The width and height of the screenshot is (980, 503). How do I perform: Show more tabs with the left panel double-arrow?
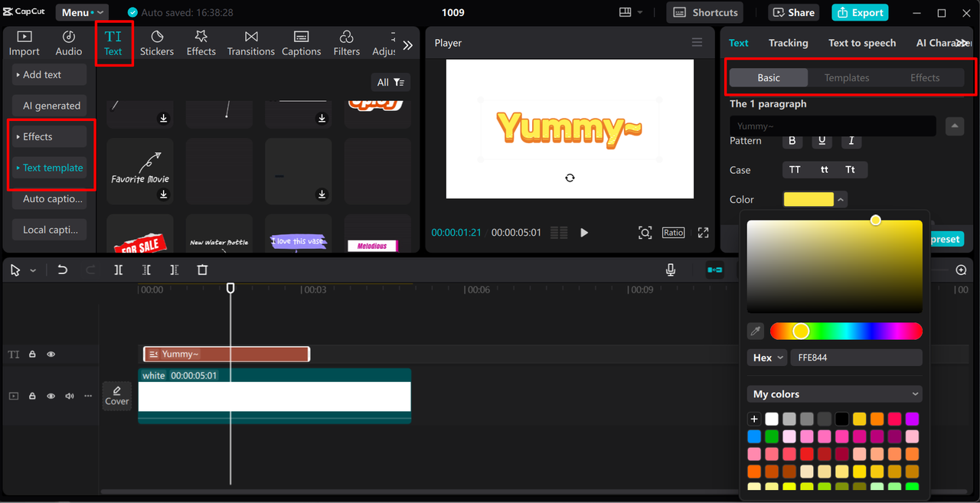[x=407, y=45]
